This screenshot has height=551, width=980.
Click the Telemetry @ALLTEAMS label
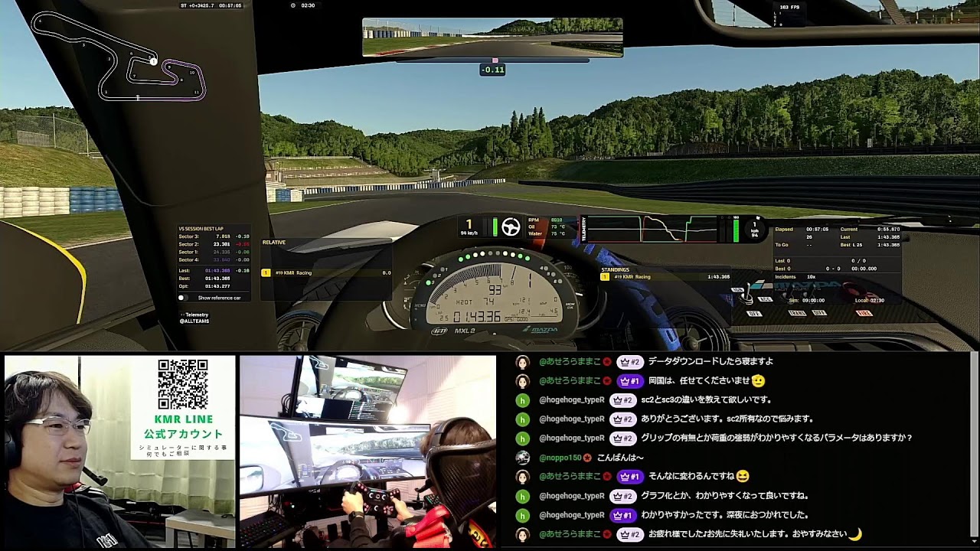(x=194, y=318)
